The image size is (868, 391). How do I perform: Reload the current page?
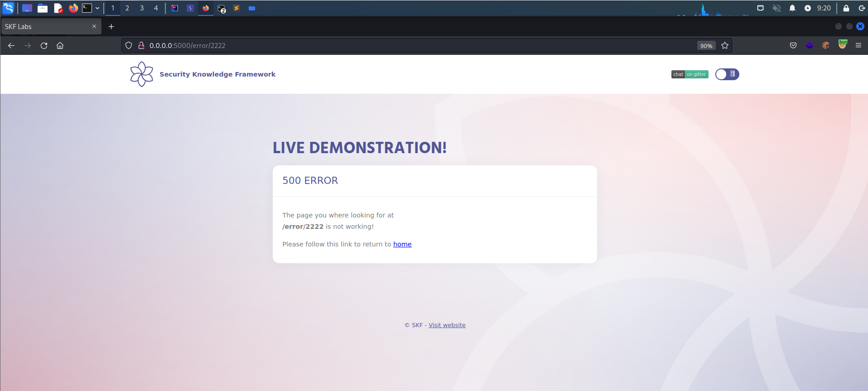[x=44, y=46]
